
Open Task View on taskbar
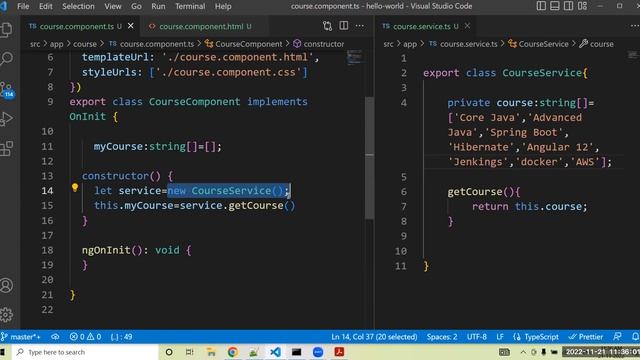pos(189,352)
